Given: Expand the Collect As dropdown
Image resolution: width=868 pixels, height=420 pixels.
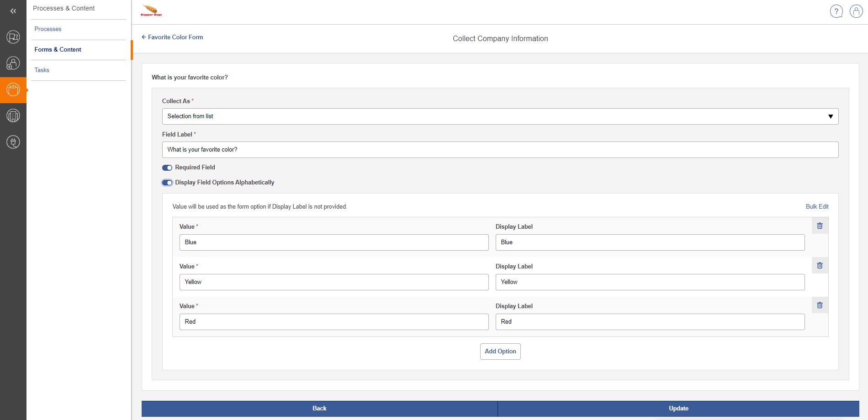Looking at the screenshot, I should click(500, 116).
